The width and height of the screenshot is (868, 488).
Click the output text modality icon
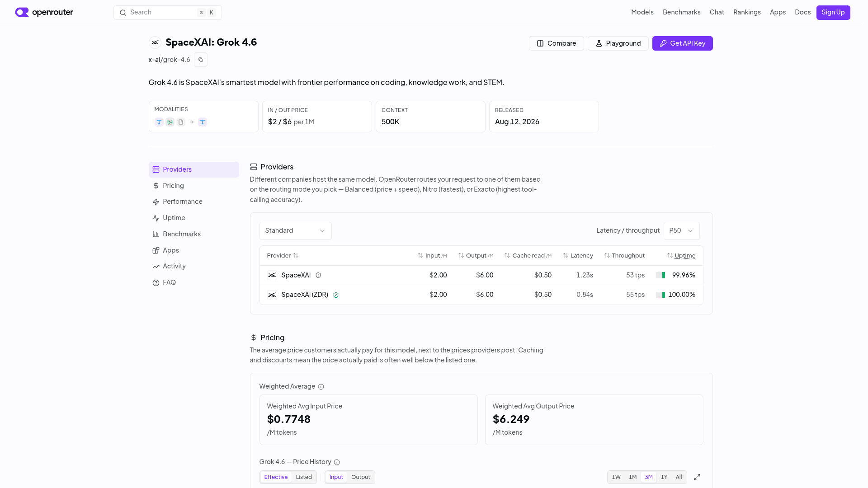203,122
